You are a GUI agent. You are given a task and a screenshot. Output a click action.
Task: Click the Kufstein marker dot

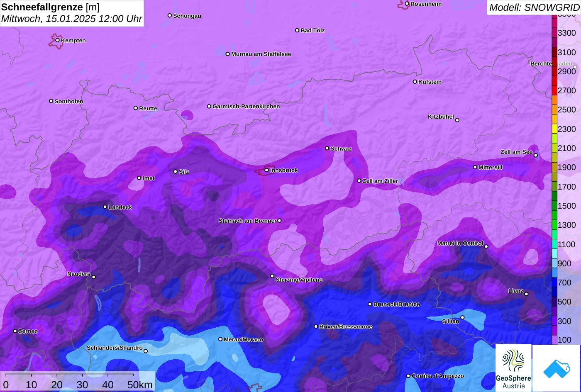(x=415, y=82)
